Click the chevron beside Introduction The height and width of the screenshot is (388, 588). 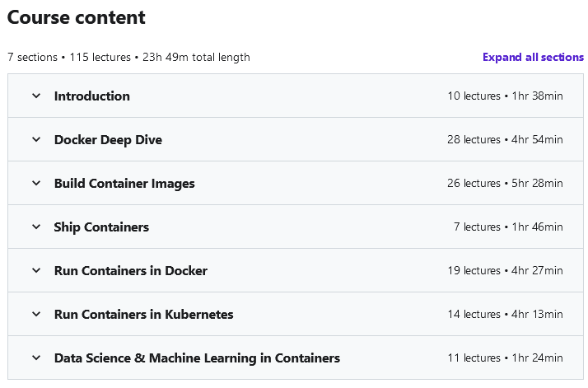(36, 96)
